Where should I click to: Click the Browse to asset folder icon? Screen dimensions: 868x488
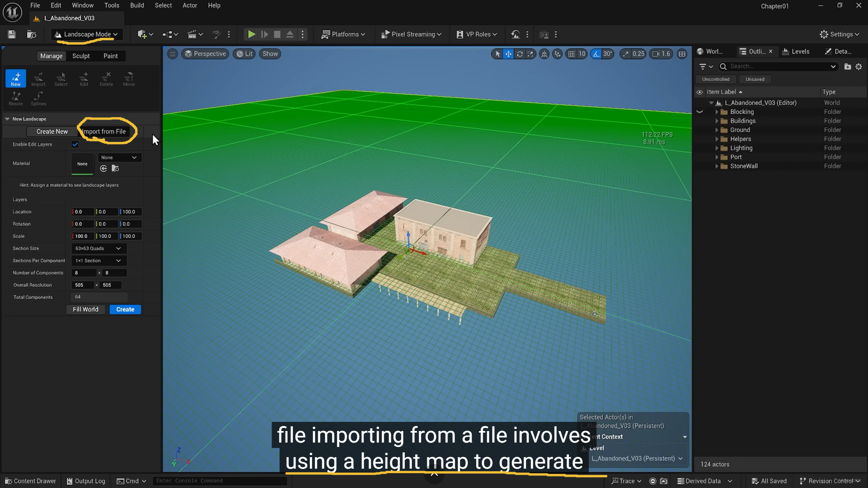(115, 169)
